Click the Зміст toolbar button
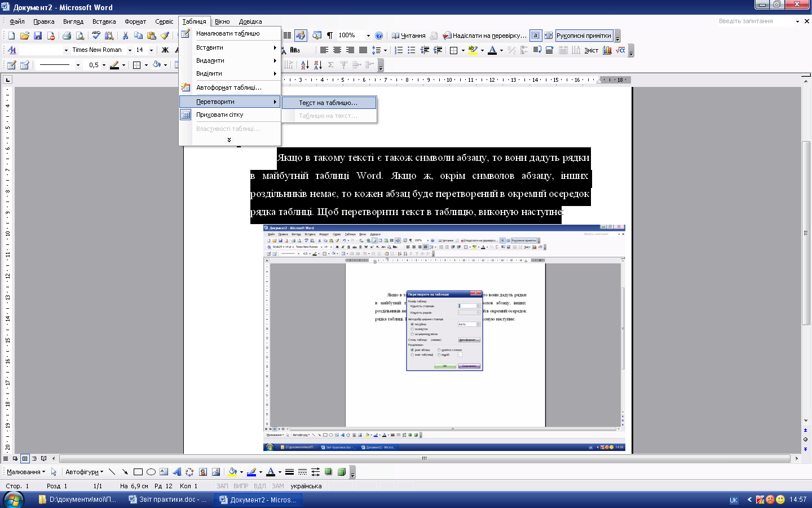Viewport: 812px width, 508px height. 591,50
